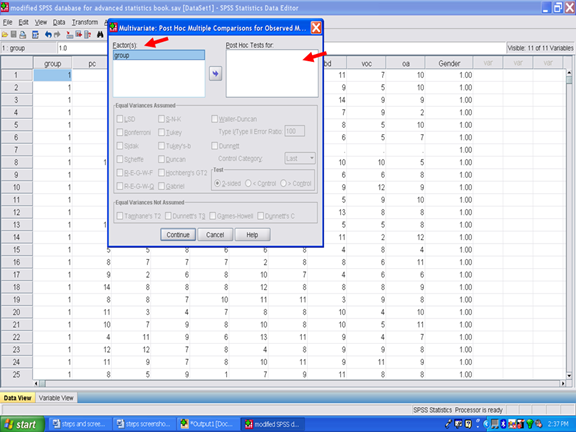Click the Print toolbar icon
This screenshot has height=432, width=576.
click(23, 35)
